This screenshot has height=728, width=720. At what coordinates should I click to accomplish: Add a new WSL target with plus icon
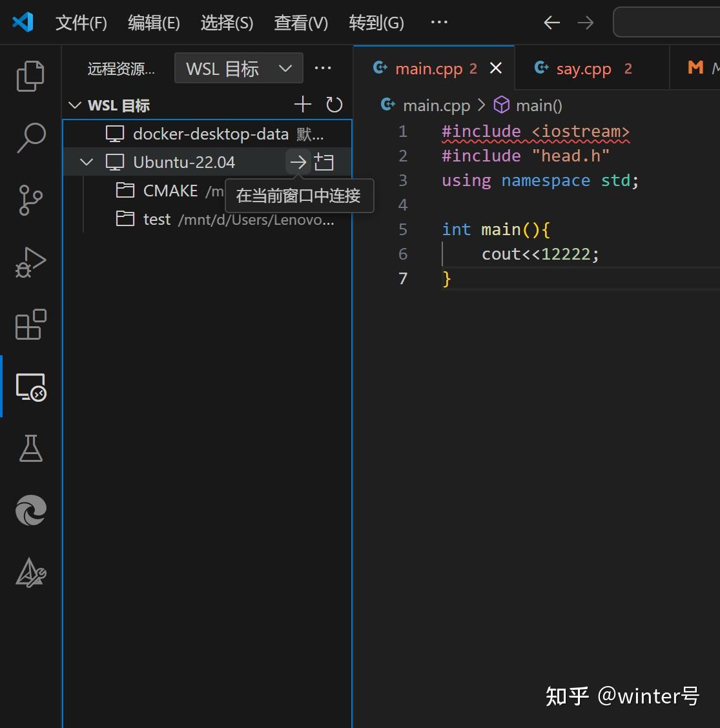(303, 105)
